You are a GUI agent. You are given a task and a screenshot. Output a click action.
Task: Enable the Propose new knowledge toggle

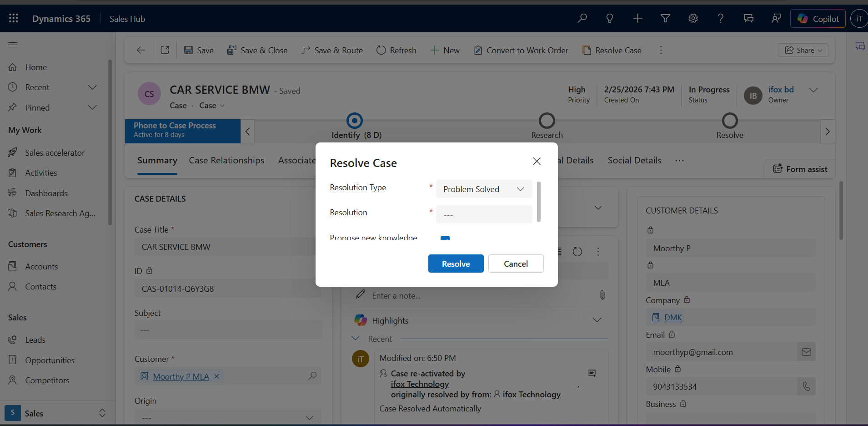[x=445, y=238]
